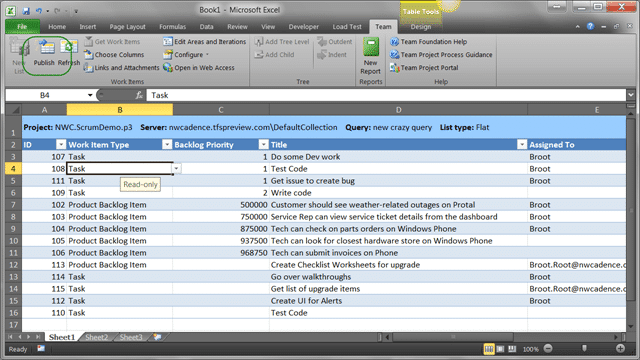Customize the Quick Access Toolbar dropdown
This screenshot has height=360, width=640.
tap(76, 11)
